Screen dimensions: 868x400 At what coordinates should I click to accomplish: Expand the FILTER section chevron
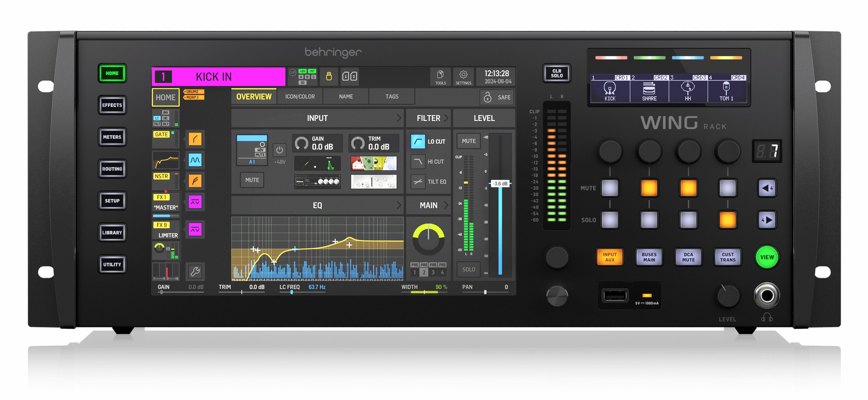coord(446,118)
